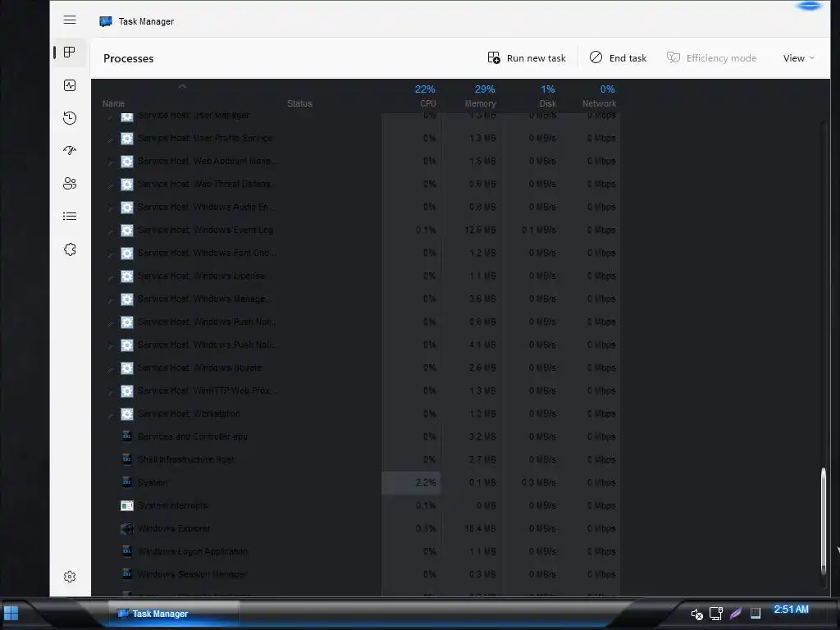
Task: Expand Service Host: Windows Font Cache row
Action: (110, 254)
